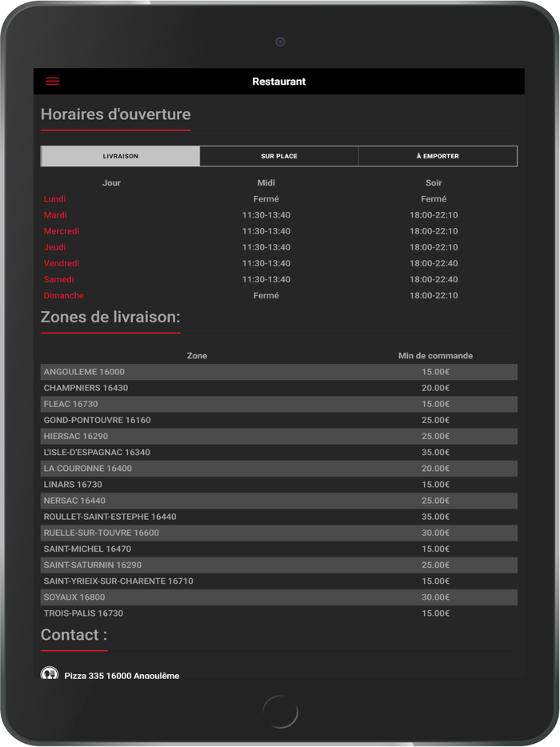Click Mardi's 11:30-13:40 midi time
The height and width of the screenshot is (747, 560).
(266, 215)
